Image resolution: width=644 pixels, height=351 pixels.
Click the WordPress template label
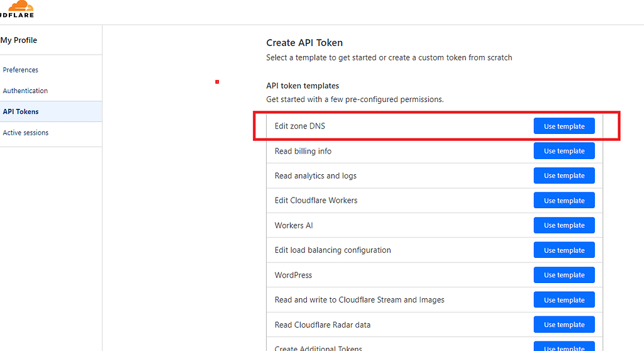[x=293, y=275]
